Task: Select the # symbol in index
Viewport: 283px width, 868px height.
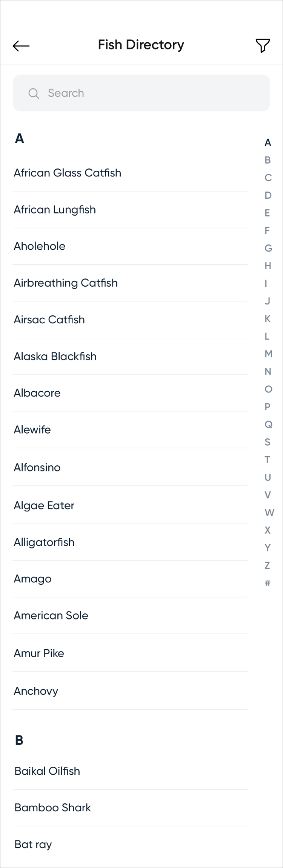Action: click(268, 583)
